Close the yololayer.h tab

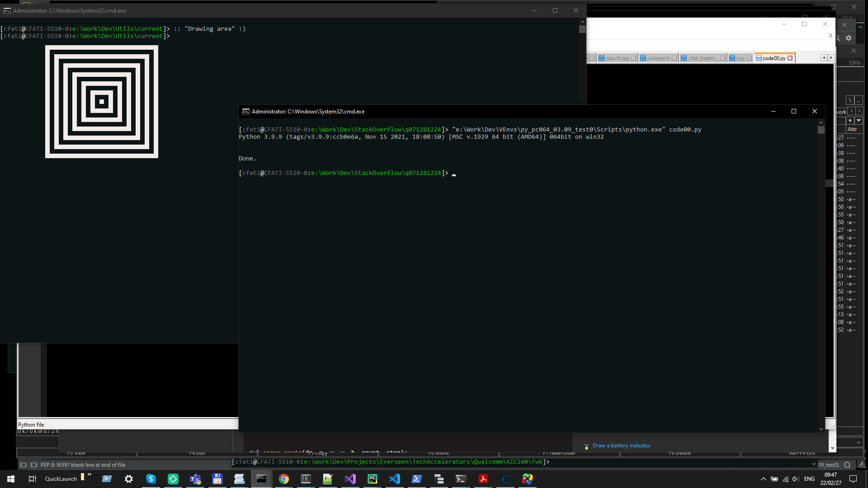[675, 58]
